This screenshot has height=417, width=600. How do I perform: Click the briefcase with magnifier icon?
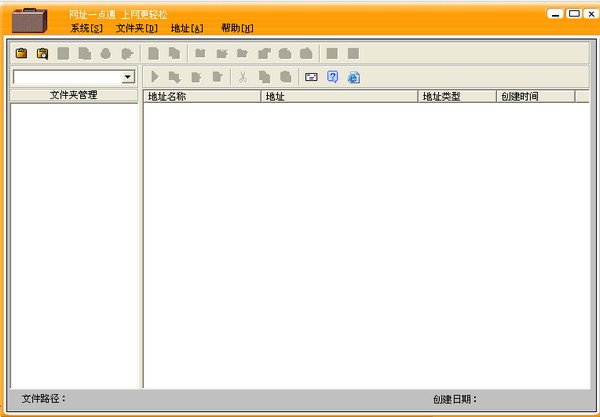42,54
